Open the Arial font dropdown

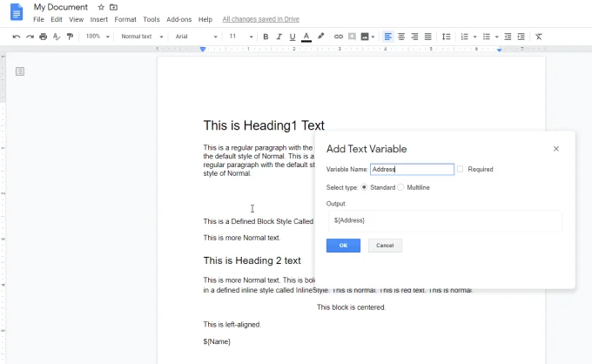click(197, 37)
